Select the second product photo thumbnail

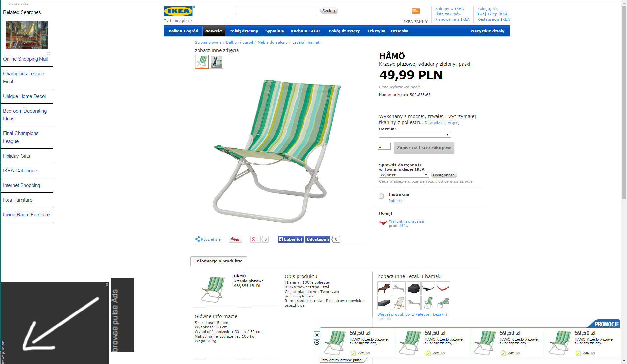217,62
